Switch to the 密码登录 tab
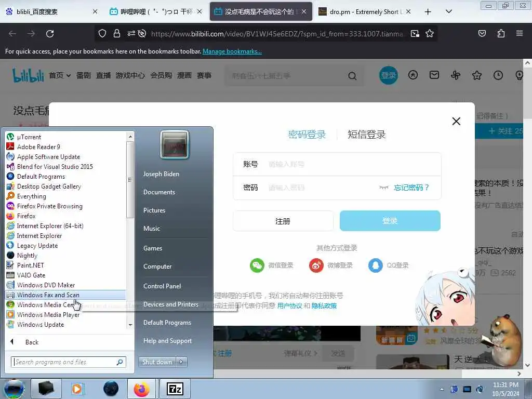The width and height of the screenshot is (532, 399). [x=307, y=135]
